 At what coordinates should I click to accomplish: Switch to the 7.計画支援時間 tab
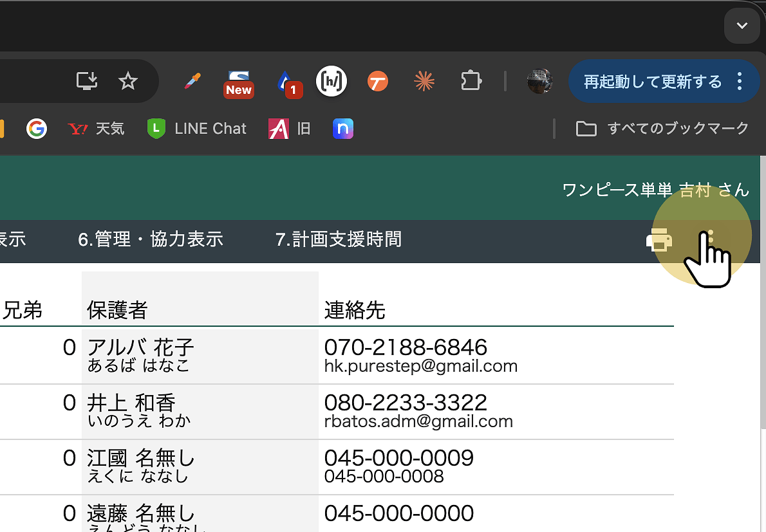coord(339,239)
